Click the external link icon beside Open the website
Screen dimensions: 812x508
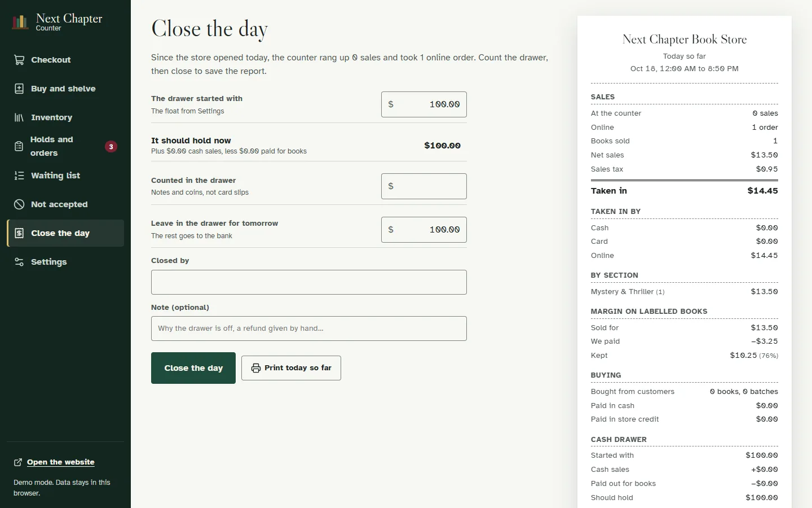[18, 462]
